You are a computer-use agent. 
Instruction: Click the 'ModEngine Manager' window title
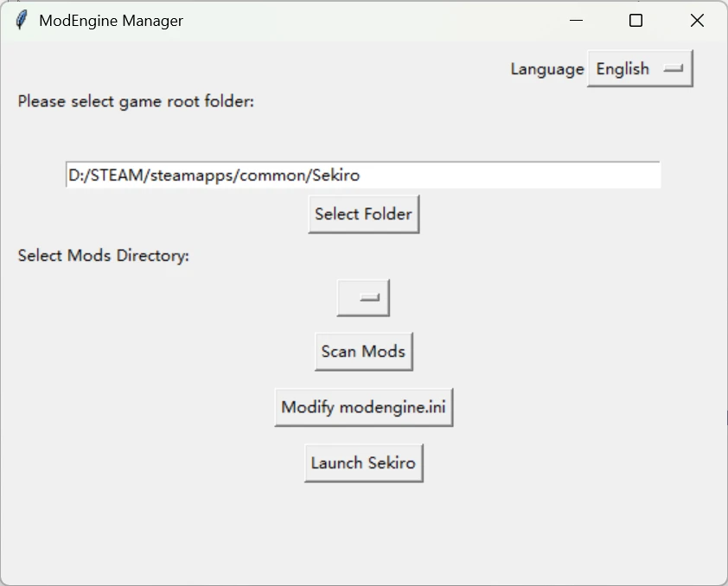(111, 21)
